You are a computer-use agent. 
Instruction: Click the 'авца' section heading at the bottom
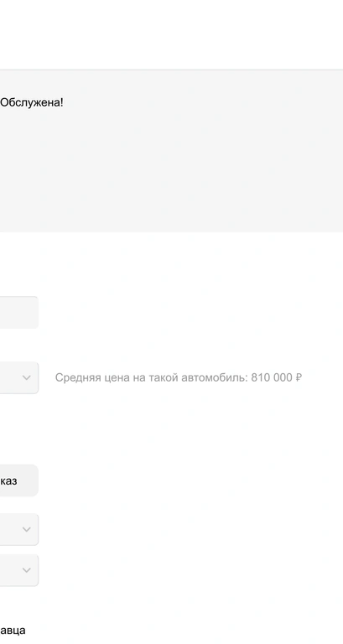click(x=13, y=631)
